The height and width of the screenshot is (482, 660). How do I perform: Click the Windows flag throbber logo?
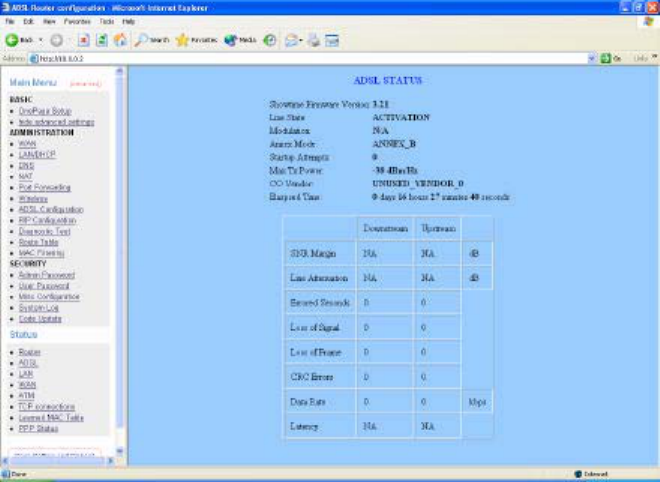click(649, 21)
